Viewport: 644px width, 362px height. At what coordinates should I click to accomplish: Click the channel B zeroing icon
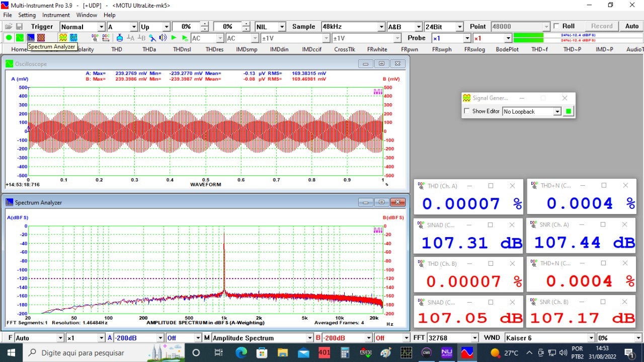(141, 38)
